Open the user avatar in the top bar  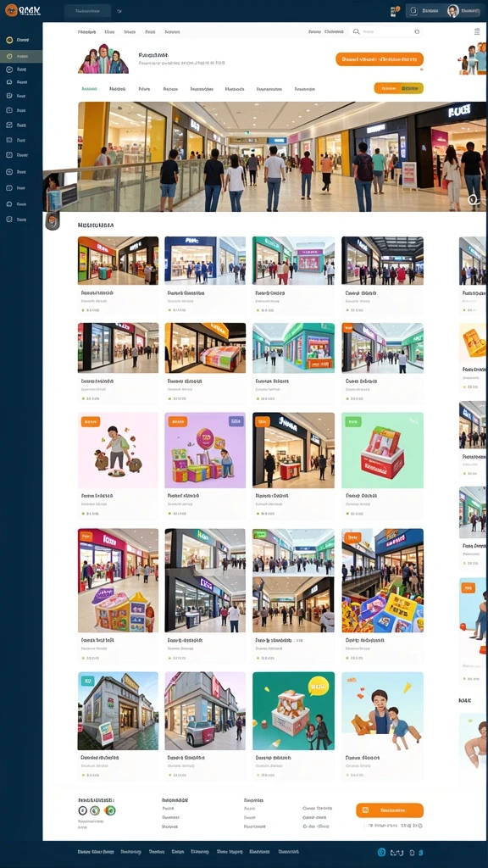452,10
